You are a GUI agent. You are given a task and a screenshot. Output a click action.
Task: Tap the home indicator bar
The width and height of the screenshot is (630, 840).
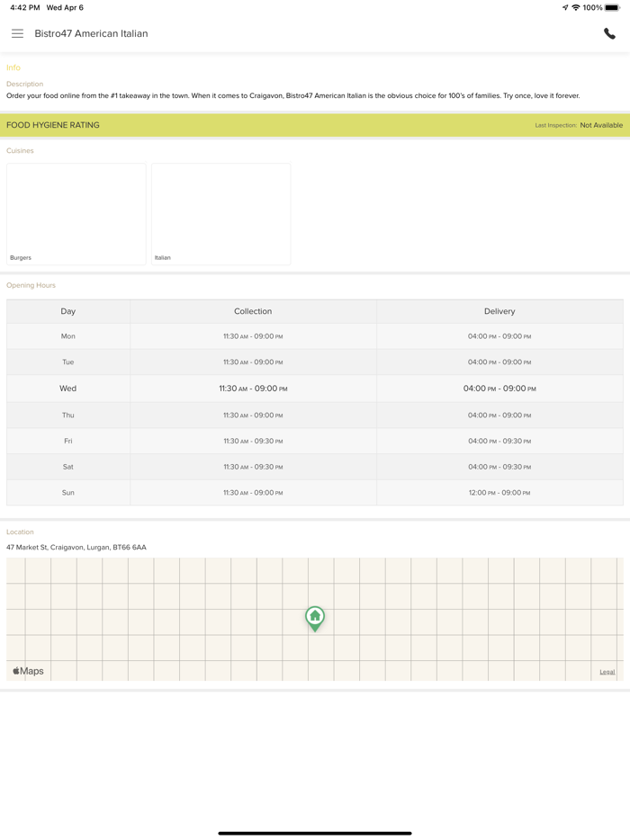click(315, 833)
